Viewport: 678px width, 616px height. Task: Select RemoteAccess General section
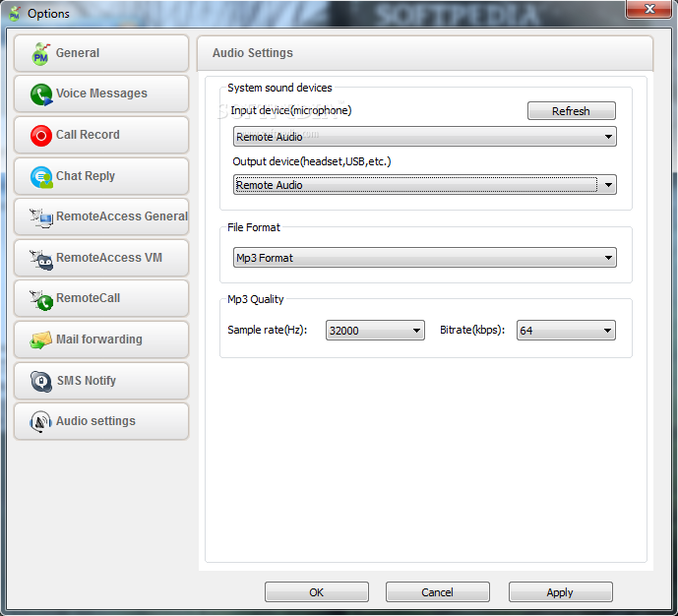tap(101, 216)
